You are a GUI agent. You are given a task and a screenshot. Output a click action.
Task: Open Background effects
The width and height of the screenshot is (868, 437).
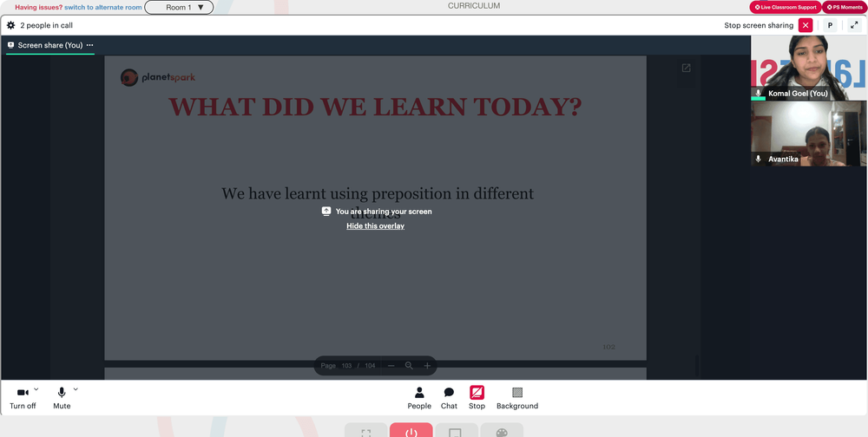pos(517,398)
